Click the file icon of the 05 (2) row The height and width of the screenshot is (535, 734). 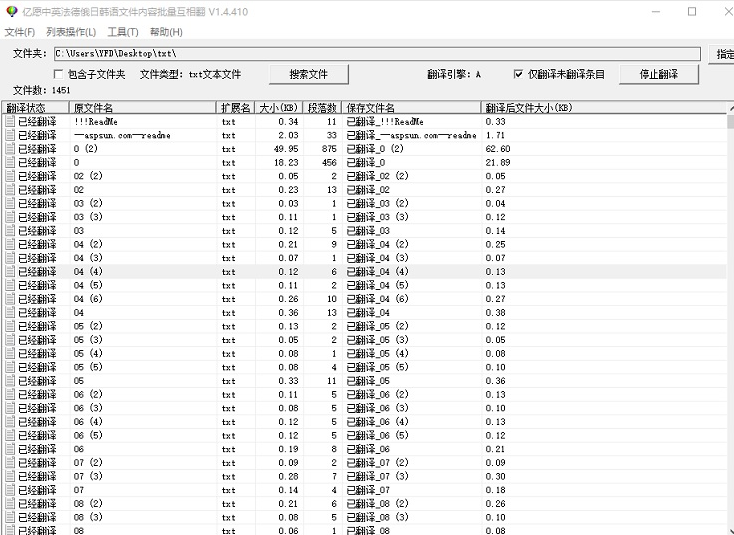pos(10,326)
